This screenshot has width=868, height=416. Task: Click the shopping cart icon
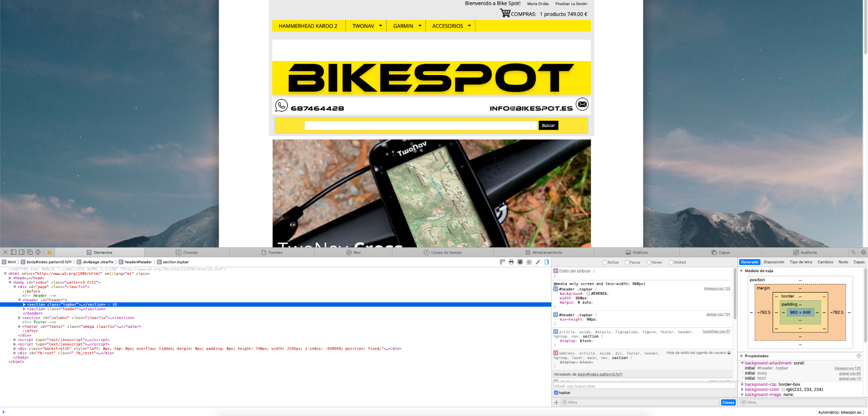click(505, 13)
